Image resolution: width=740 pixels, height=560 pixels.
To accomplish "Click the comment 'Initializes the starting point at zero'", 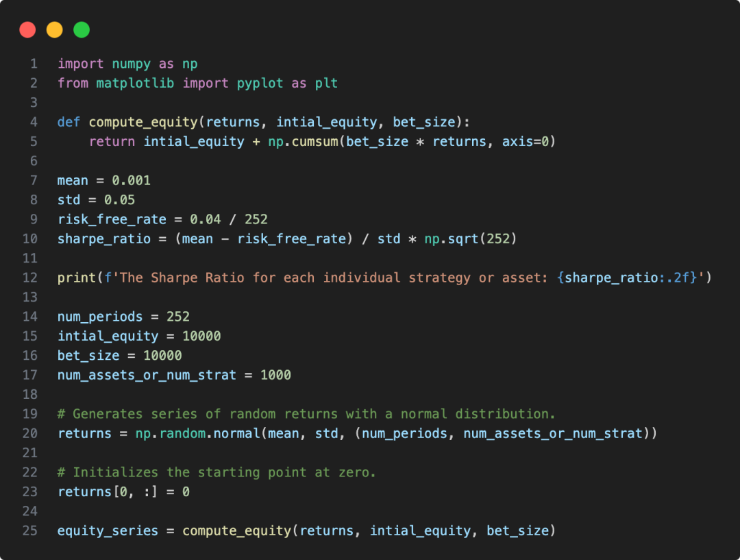I will pos(217,473).
